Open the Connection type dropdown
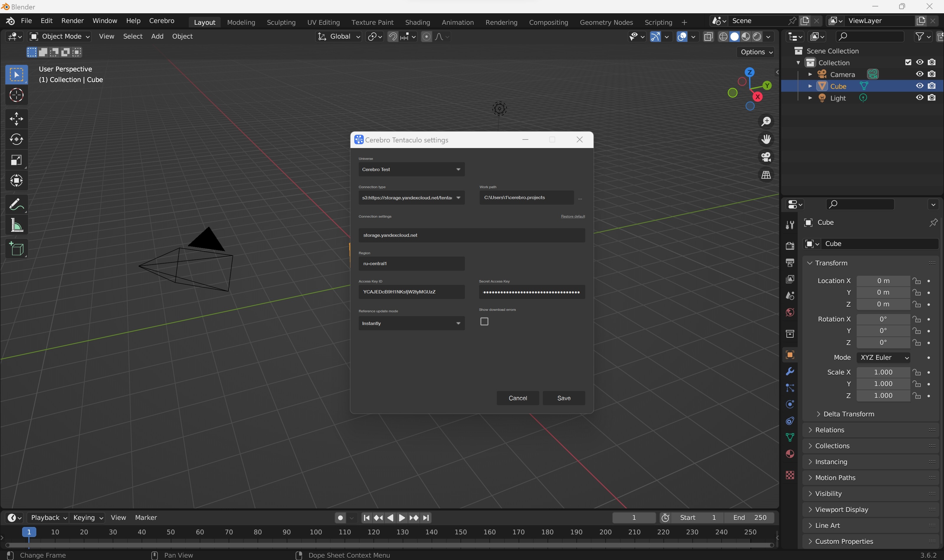Viewport: 944px width, 560px height. tap(412, 198)
